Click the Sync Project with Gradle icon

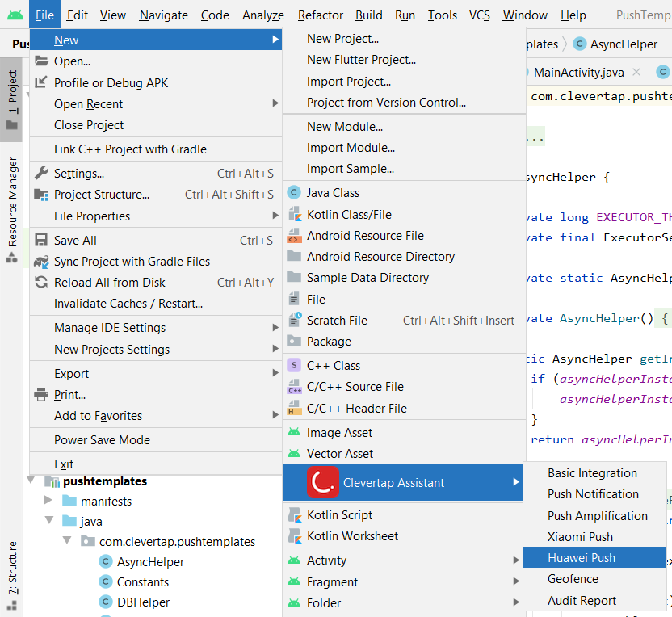click(x=41, y=262)
